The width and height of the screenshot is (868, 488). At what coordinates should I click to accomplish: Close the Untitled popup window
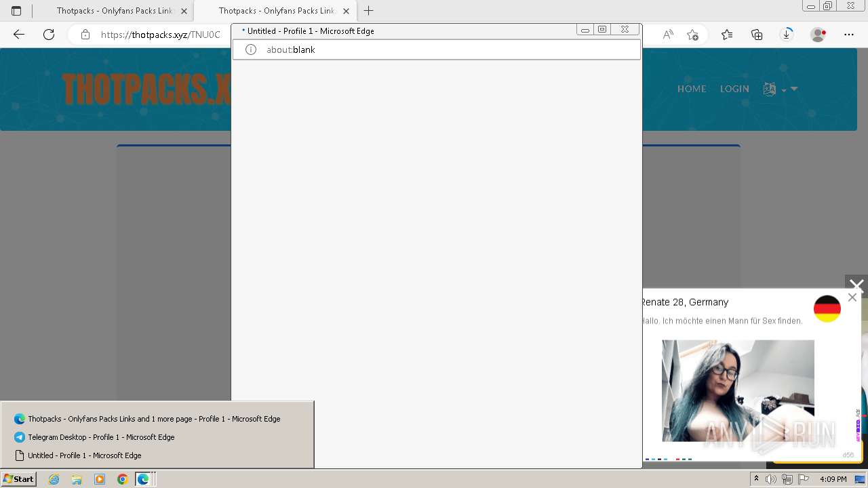tap(625, 30)
